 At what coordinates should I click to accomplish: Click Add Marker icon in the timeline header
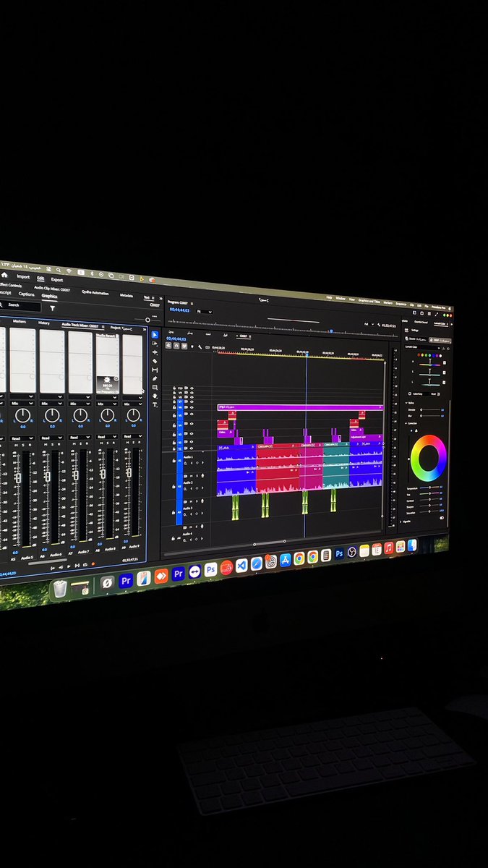[192, 346]
